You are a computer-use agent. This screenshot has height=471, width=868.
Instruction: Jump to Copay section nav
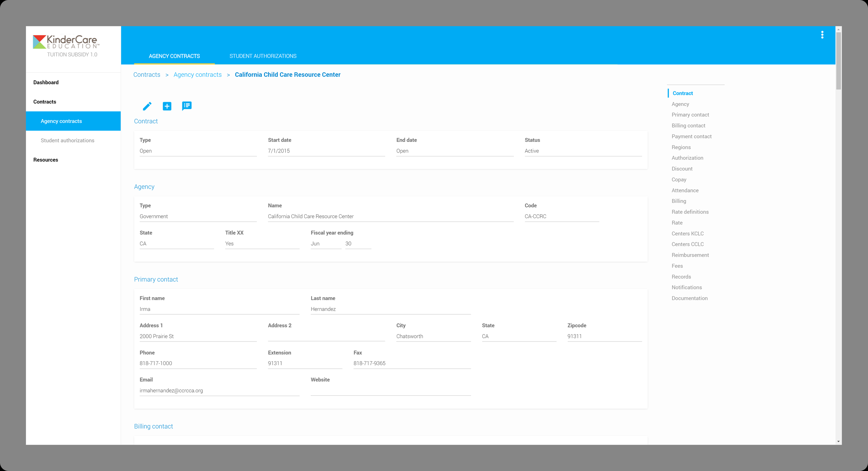pos(679,180)
